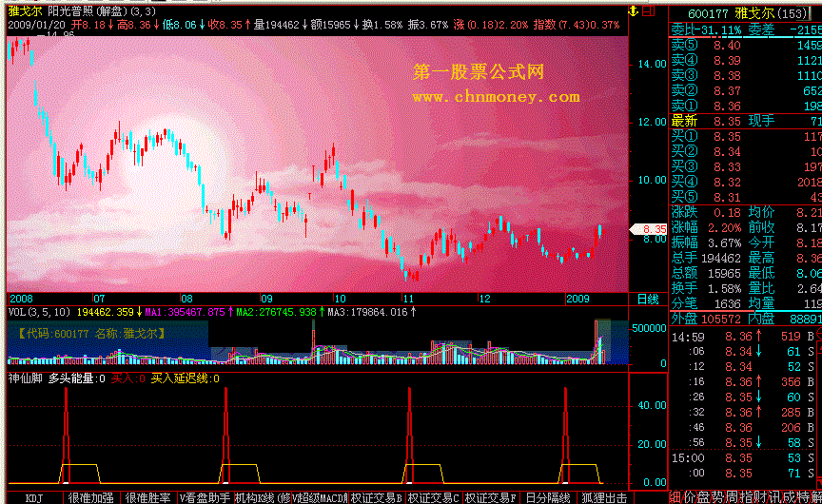
Task: Click the 买④ 8.32 order row
Action: pos(746,183)
